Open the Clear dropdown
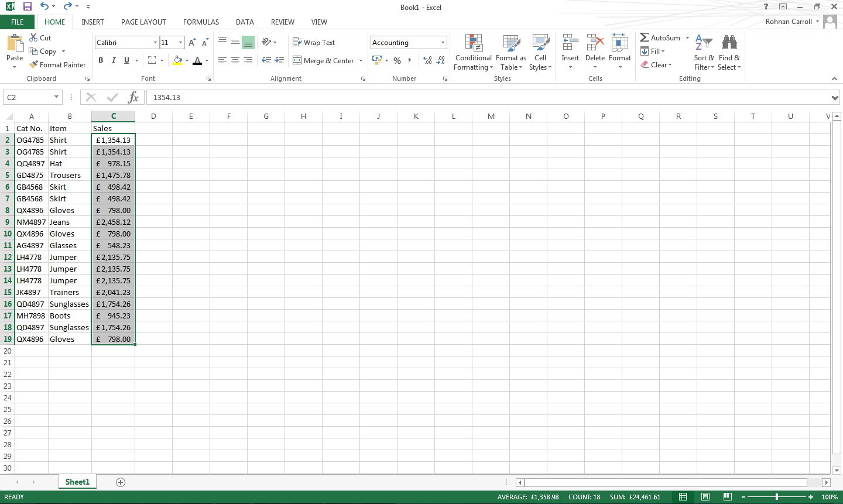 point(656,64)
